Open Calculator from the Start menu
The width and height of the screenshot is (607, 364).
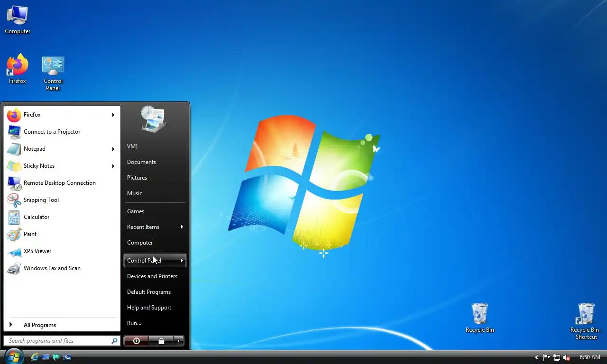click(62, 217)
